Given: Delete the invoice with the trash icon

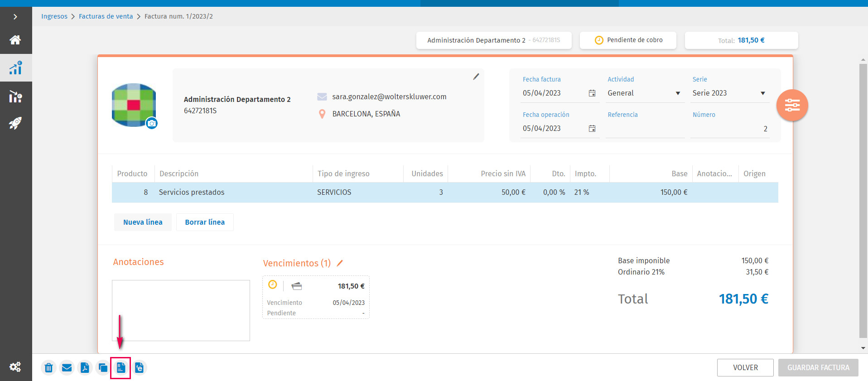Looking at the screenshot, I should click(x=49, y=368).
